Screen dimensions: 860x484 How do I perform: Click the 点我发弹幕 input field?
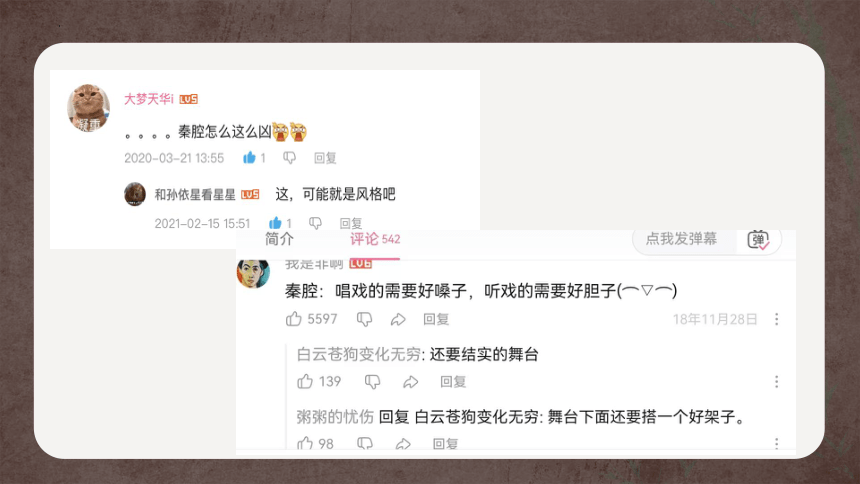pyautogui.click(x=682, y=239)
